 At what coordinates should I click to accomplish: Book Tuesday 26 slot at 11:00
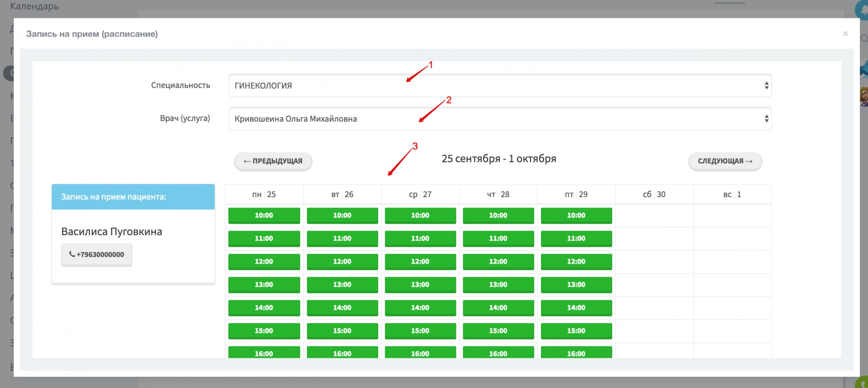[342, 239]
